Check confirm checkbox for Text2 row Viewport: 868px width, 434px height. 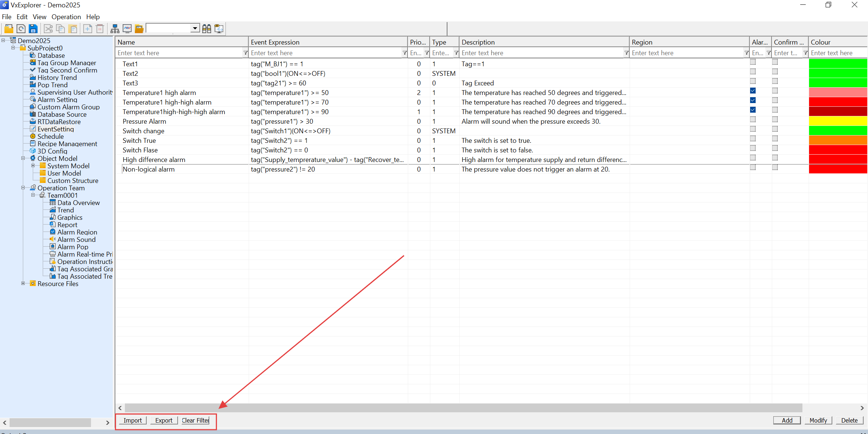click(775, 71)
